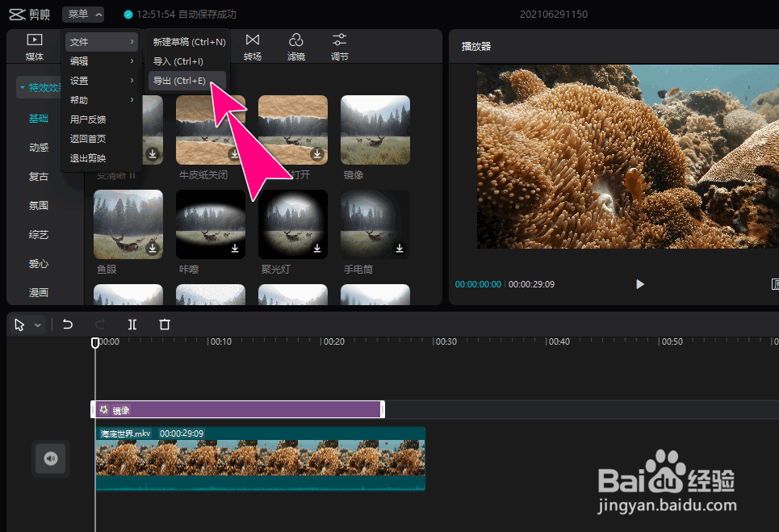This screenshot has width=779, height=532.
Task: Select the 海底世界.mkv video clip
Action: tap(260, 459)
